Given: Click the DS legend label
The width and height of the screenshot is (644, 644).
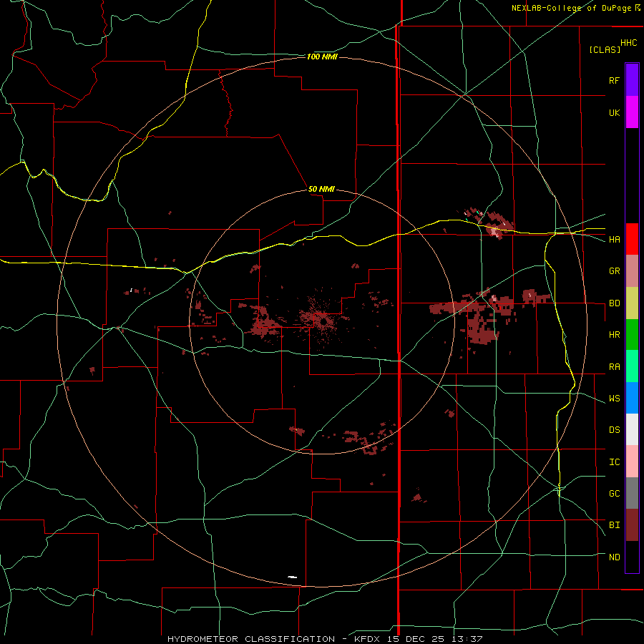Looking at the screenshot, I should (x=614, y=430).
